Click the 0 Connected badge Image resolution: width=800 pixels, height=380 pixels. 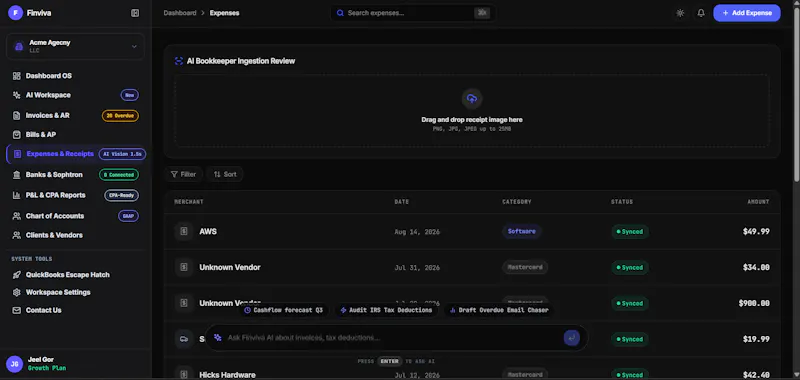coord(119,174)
